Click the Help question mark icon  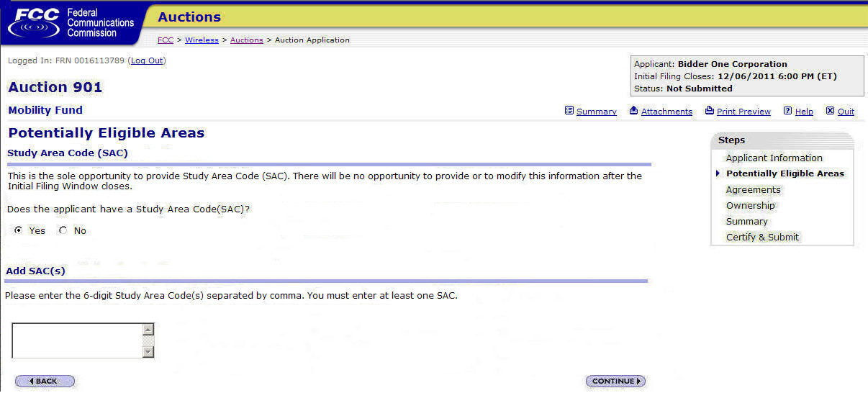coord(788,111)
